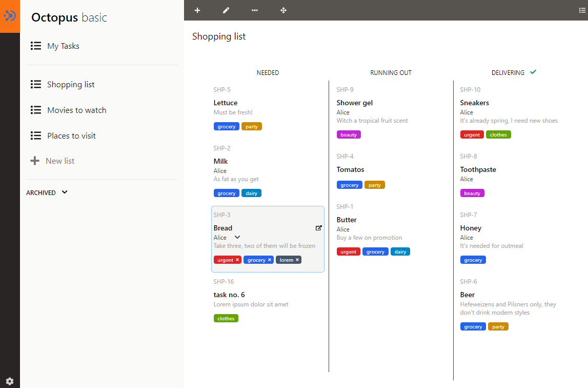Click the list icon beside Shopping list
The height and width of the screenshot is (388, 588).
click(35, 84)
